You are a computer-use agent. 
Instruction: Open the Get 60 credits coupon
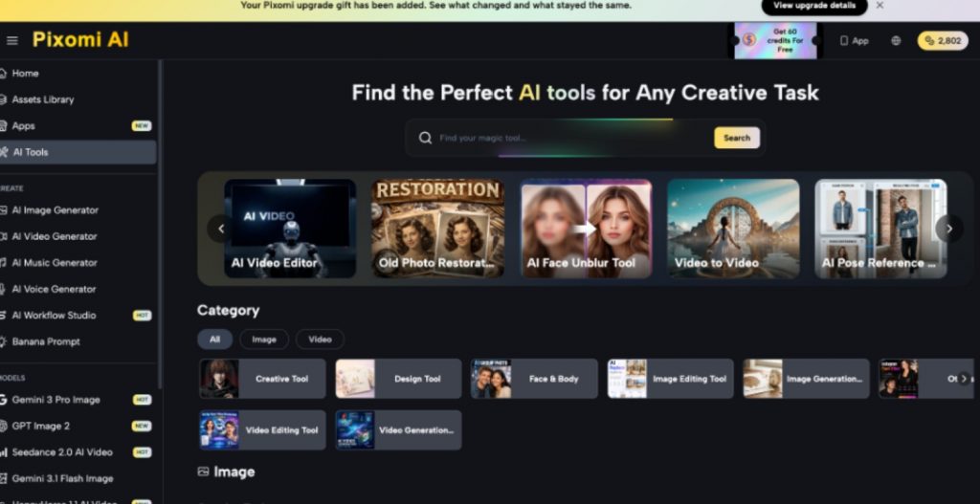pyautogui.click(x=775, y=40)
